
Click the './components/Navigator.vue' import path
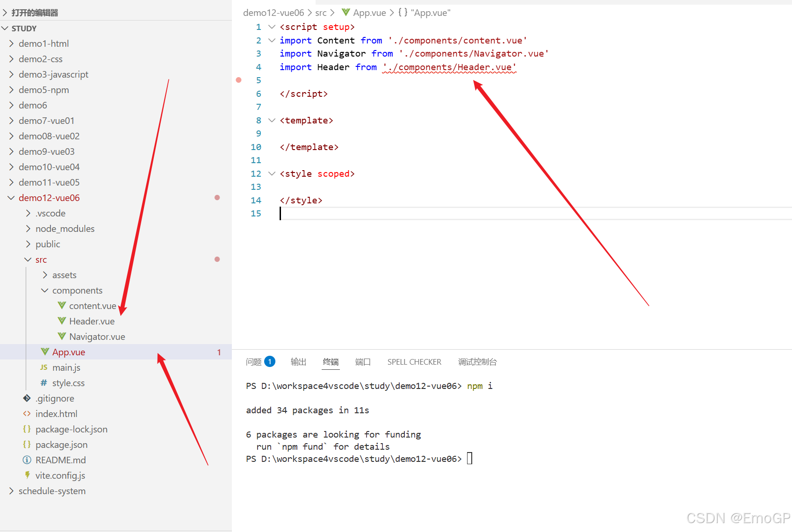pos(474,54)
